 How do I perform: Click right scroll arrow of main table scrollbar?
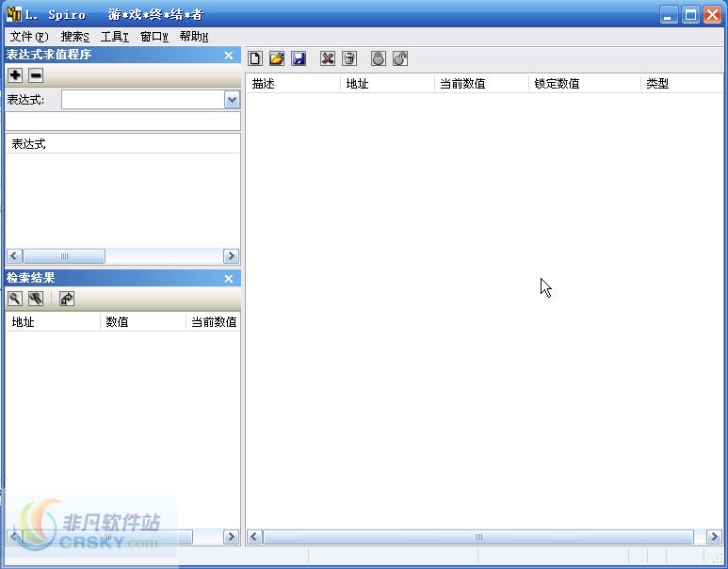pyautogui.click(x=714, y=537)
